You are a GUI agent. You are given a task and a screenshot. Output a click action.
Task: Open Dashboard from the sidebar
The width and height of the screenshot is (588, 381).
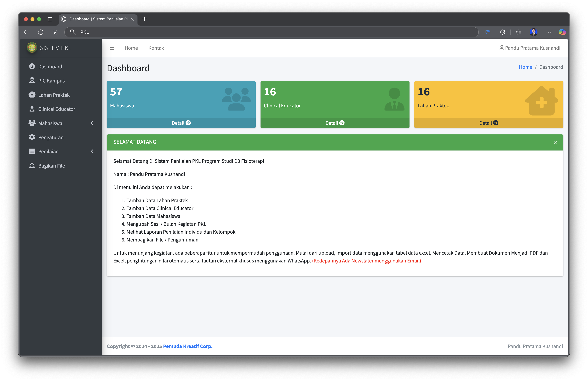(50, 67)
